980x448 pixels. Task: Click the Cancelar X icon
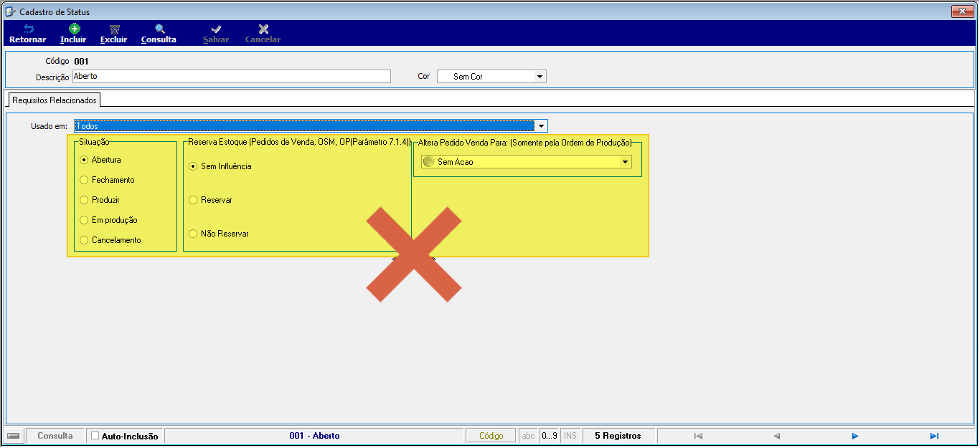pyautogui.click(x=263, y=29)
